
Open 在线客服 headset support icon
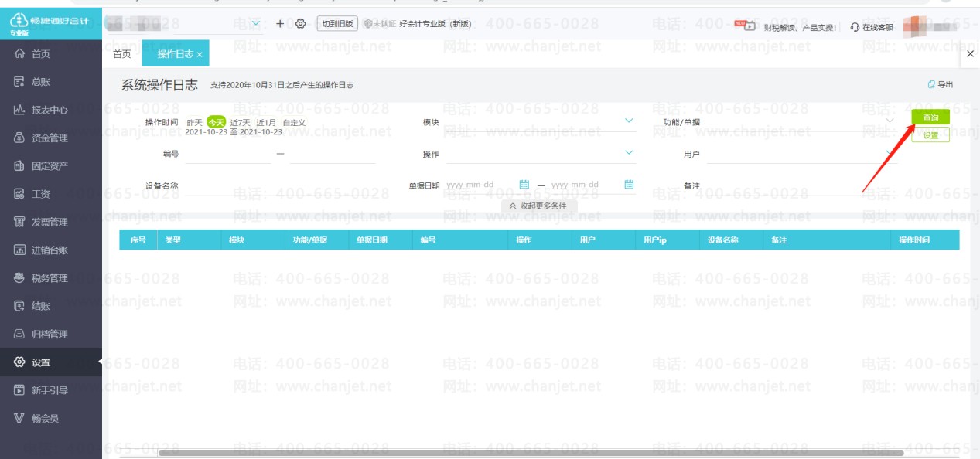(855, 27)
